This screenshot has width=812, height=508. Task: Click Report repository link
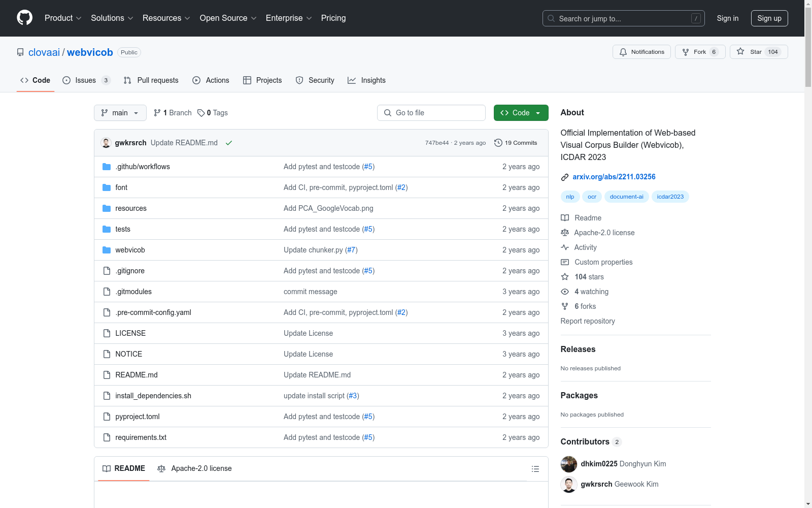(588, 321)
